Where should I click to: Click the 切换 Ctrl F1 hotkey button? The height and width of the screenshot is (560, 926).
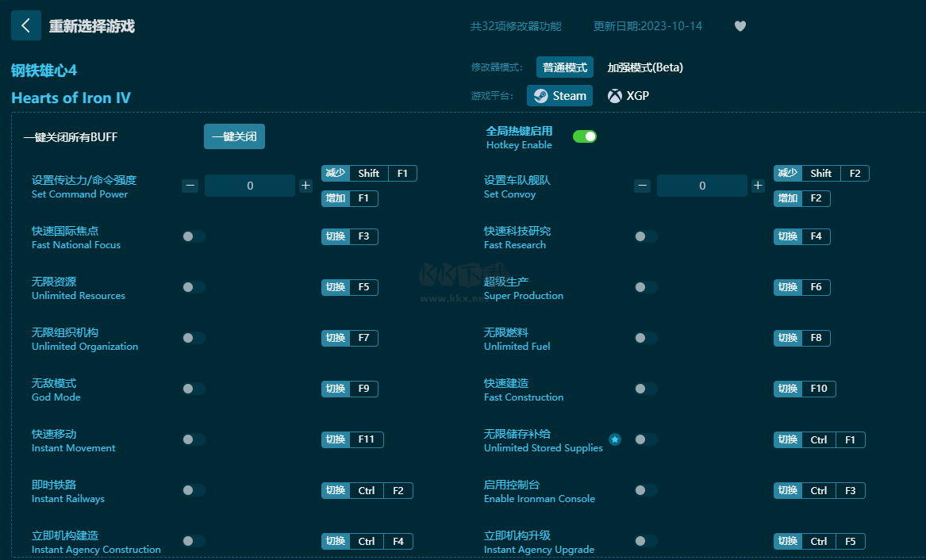820,439
